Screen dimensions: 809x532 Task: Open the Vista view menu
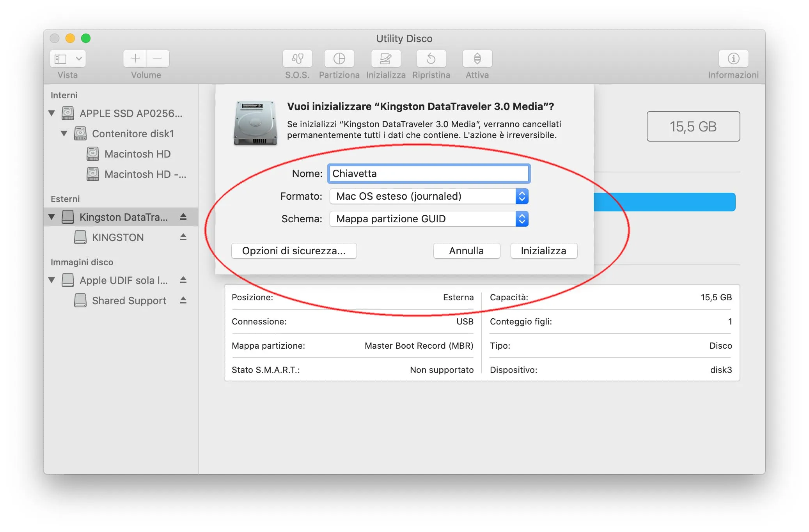(67, 58)
